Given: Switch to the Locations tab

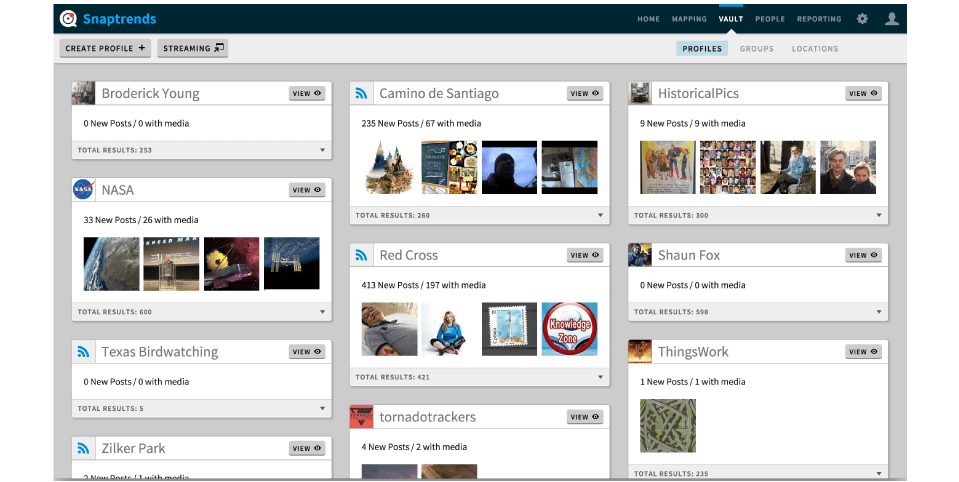Looking at the screenshot, I should click(x=815, y=48).
